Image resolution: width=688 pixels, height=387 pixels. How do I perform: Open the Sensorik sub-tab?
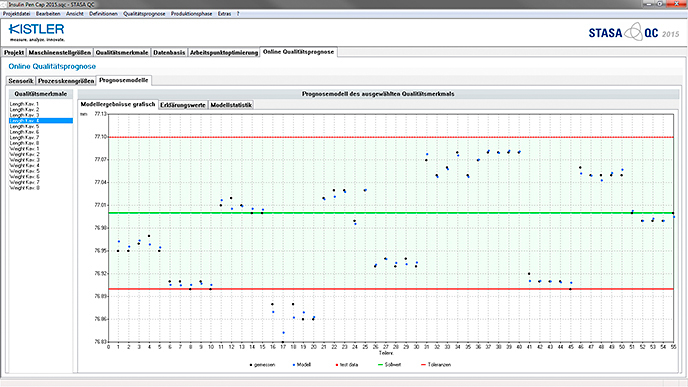pos(21,81)
